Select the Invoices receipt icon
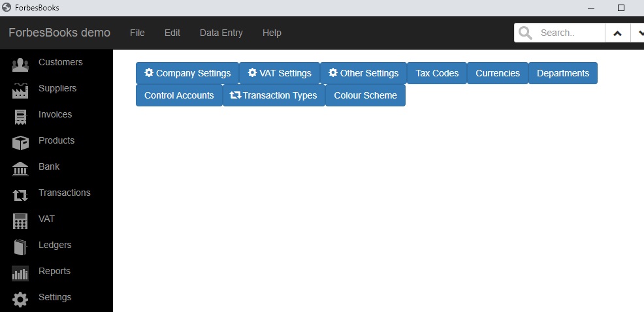644x312 pixels. (20, 117)
